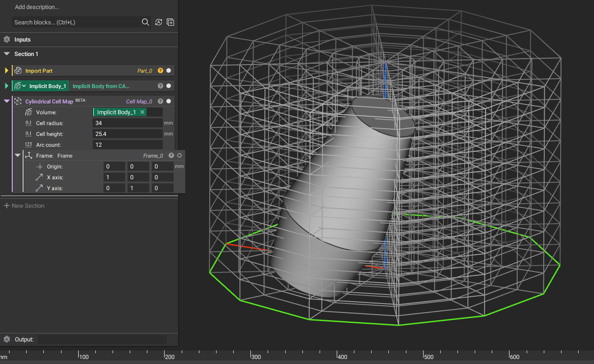Viewport: 594px width, 364px height.
Task: Click the Arc count integer icon
Action: click(28, 145)
